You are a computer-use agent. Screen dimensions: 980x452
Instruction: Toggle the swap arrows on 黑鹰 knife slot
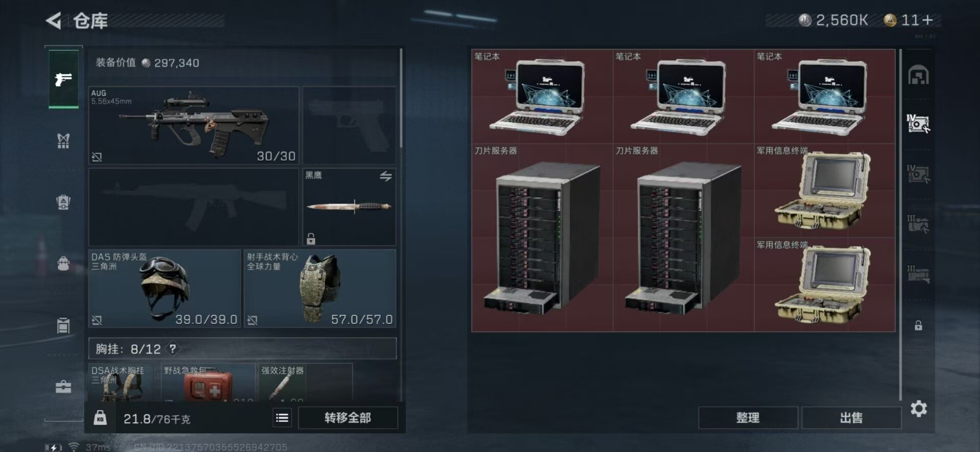click(x=386, y=176)
